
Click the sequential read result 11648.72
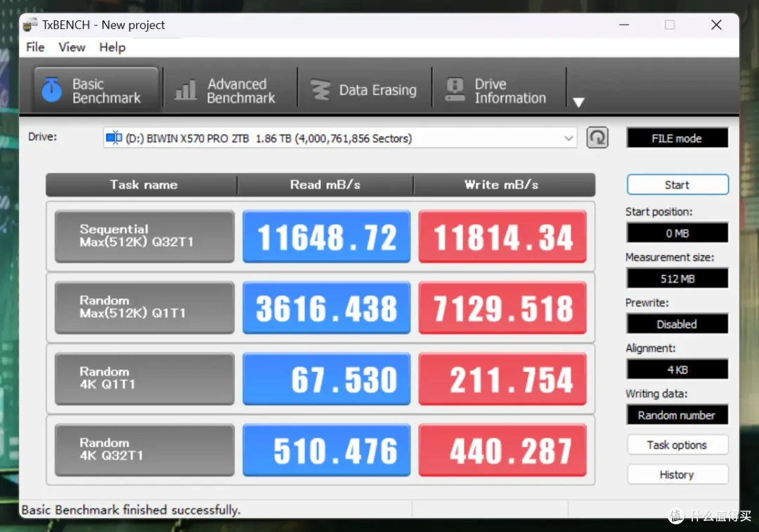[x=327, y=236]
